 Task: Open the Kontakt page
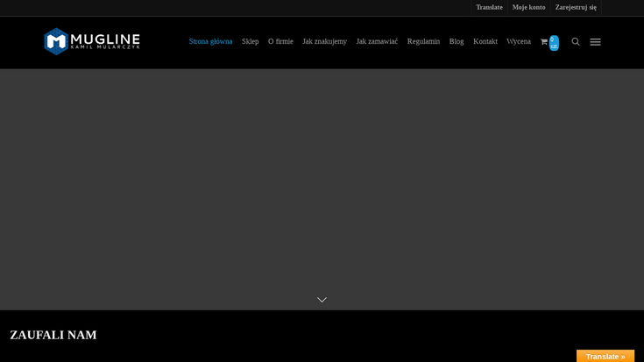tap(485, 41)
